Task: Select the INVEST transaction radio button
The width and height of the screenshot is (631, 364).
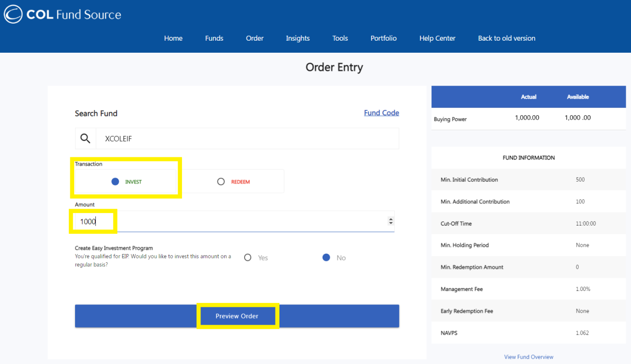Action: click(115, 182)
